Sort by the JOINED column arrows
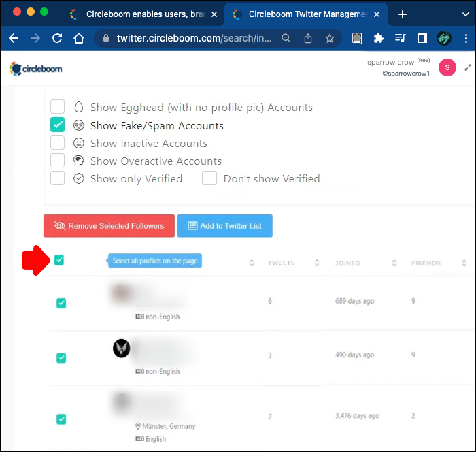This screenshot has width=476, height=452. 394,263
